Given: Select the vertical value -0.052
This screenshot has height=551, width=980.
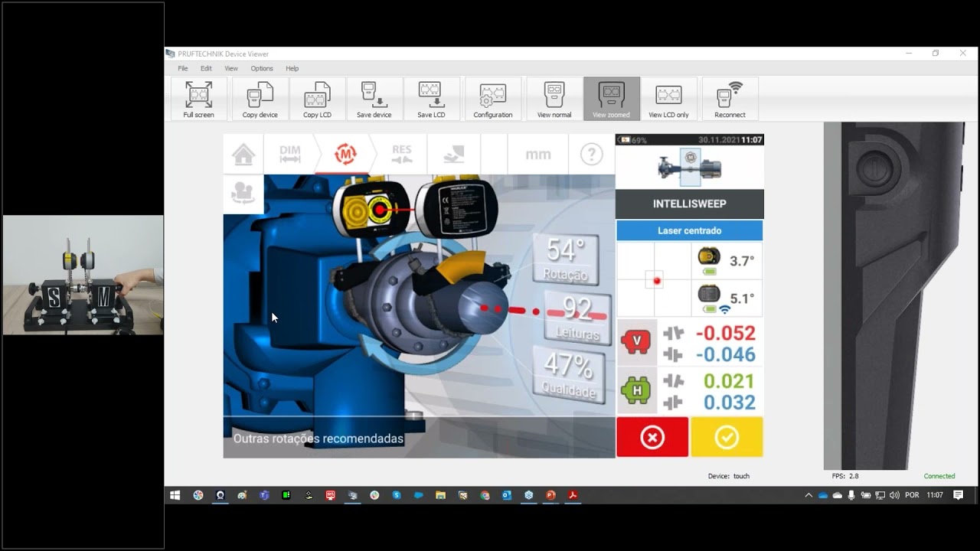Looking at the screenshot, I should tap(725, 333).
